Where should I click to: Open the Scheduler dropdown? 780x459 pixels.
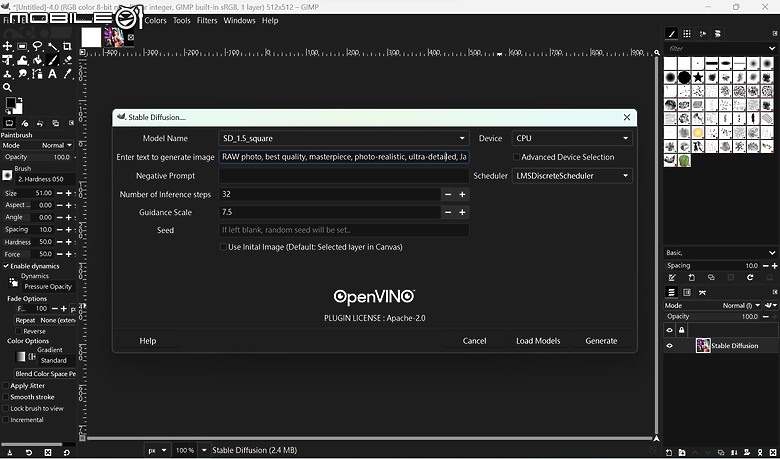(572, 176)
